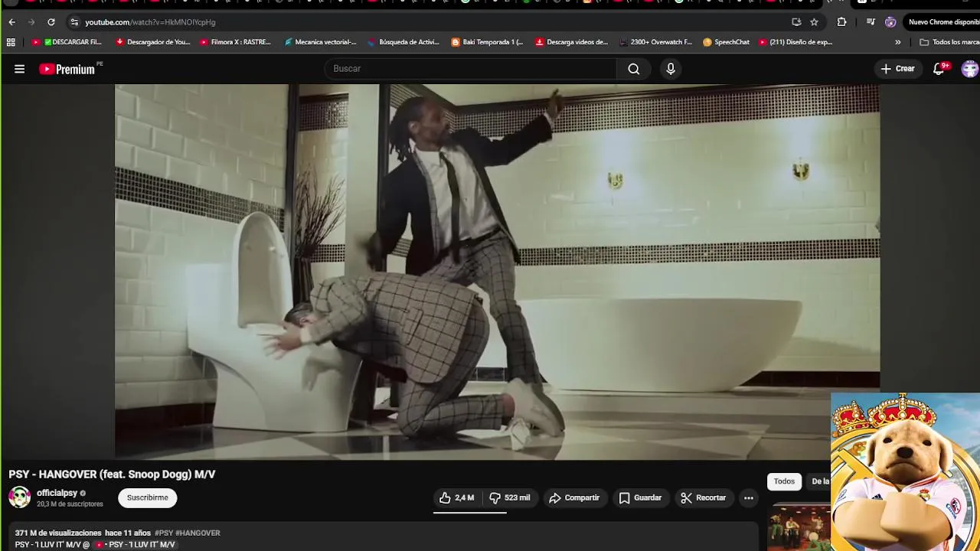Click Nuevo Chrome disponible update button
Screen dimensions: 980x551
point(942,22)
